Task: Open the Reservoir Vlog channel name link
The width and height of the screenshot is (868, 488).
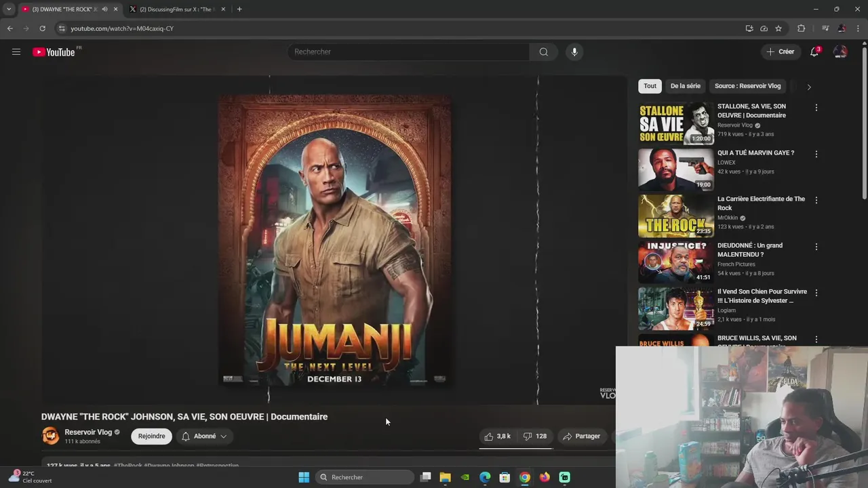Action: (88, 432)
